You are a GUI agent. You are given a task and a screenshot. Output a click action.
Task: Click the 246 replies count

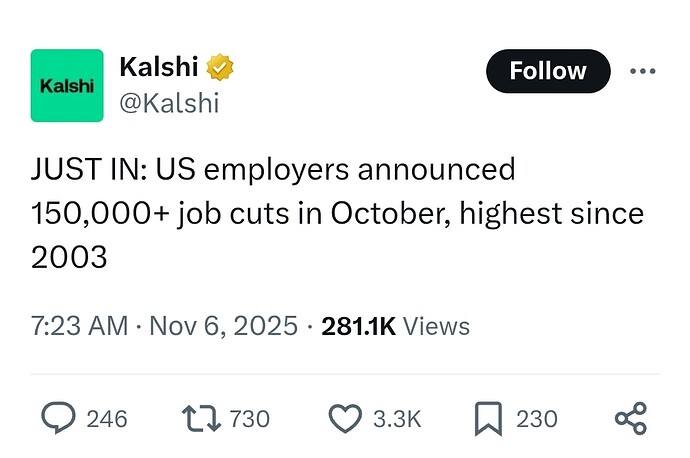click(107, 418)
